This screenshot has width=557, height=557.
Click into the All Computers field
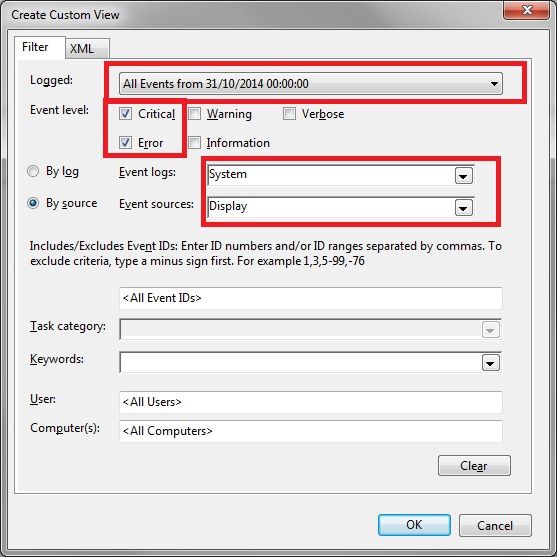click(x=311, y=431)
